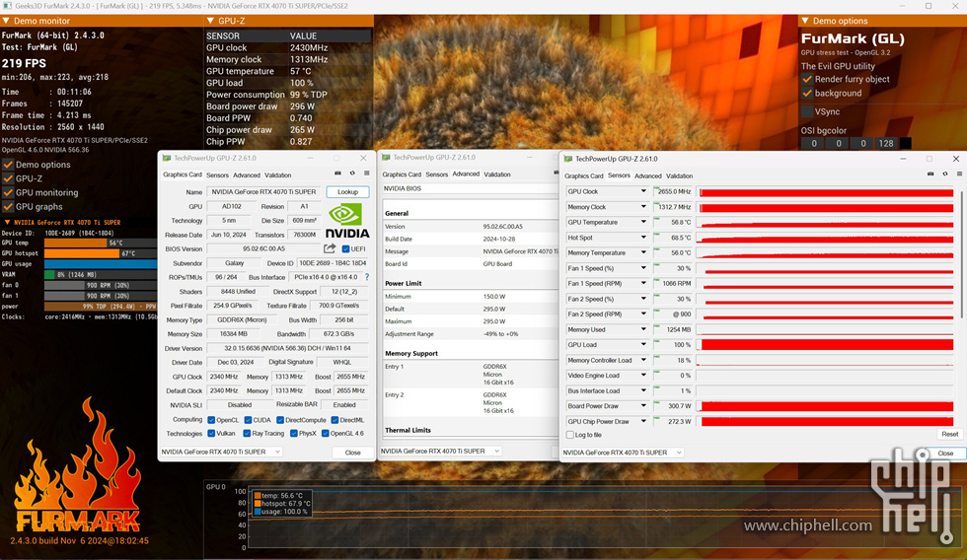Click the Fan 1 Speed (RPM) value readout
Screen dimensions: 967x560
[x=673, y=283]
